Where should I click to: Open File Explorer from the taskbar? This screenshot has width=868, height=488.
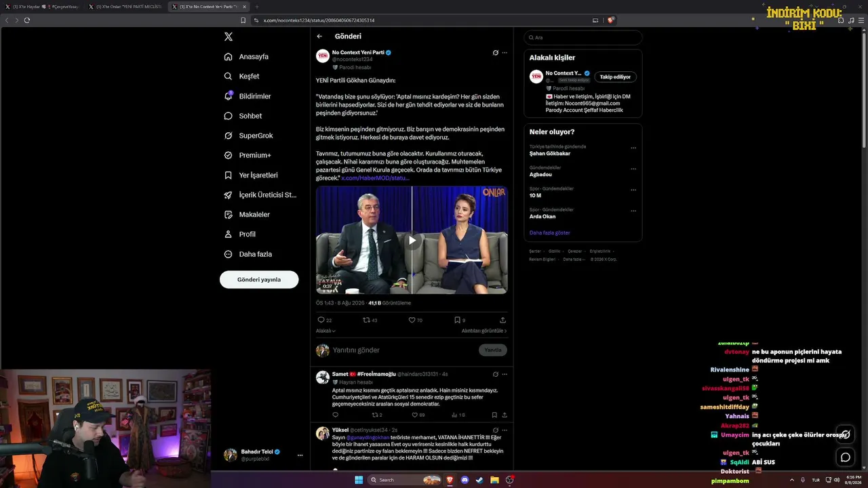495,480
